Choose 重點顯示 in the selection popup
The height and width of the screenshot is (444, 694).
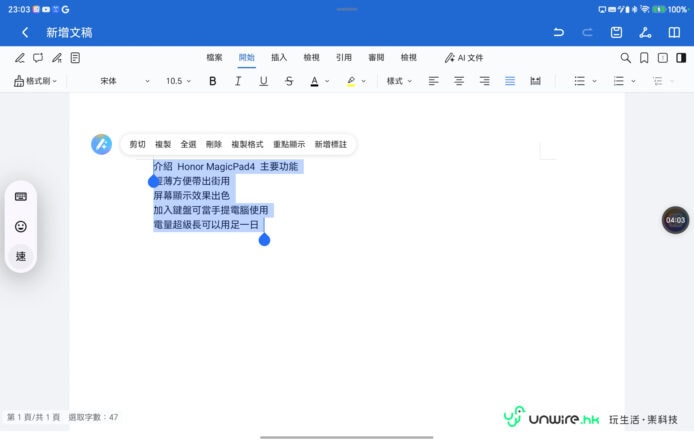289,144
